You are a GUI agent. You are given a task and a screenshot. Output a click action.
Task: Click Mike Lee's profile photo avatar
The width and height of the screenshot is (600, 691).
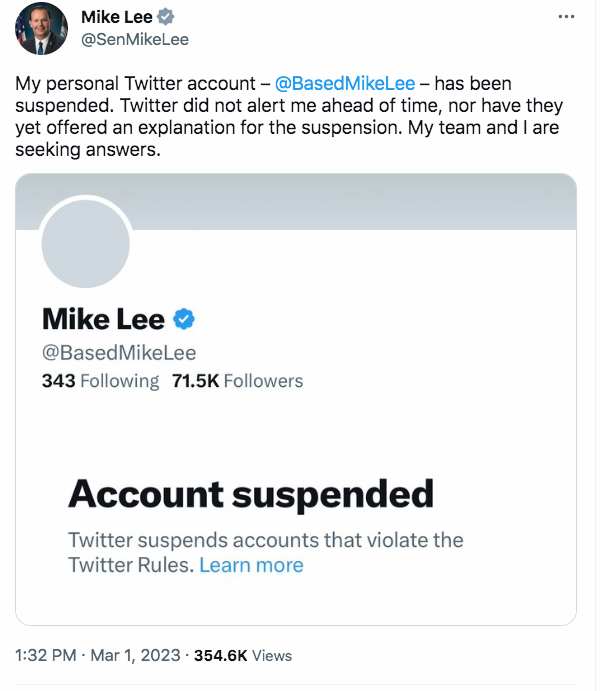[x=41, y=28]
